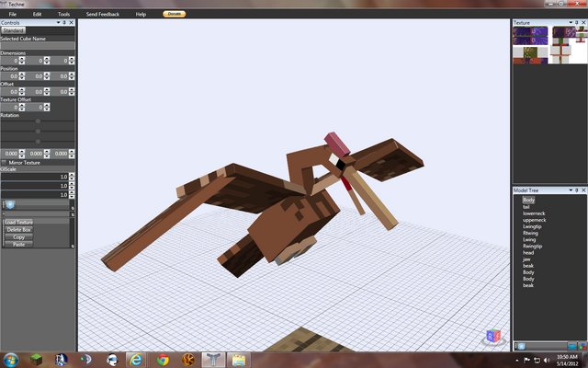Click the bottom Rotation slider handle
The width and height of the screenshot is (588, 368).
pos(38,141)
